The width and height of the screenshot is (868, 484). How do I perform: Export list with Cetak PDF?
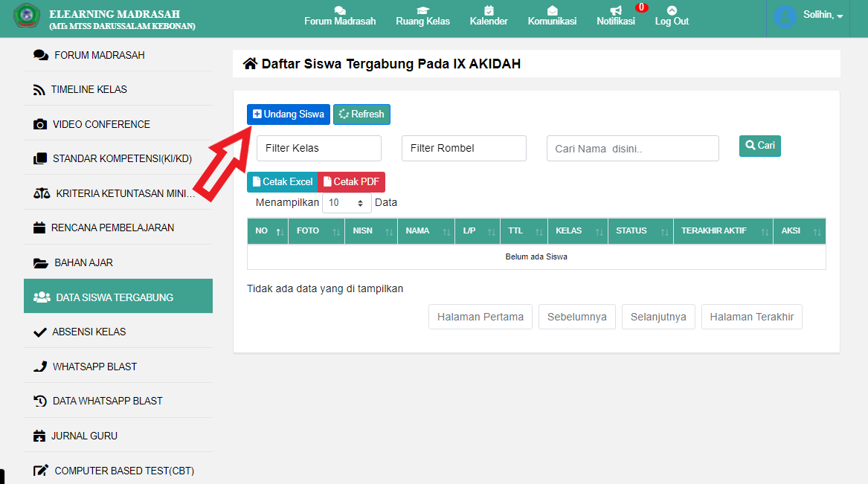351,182
